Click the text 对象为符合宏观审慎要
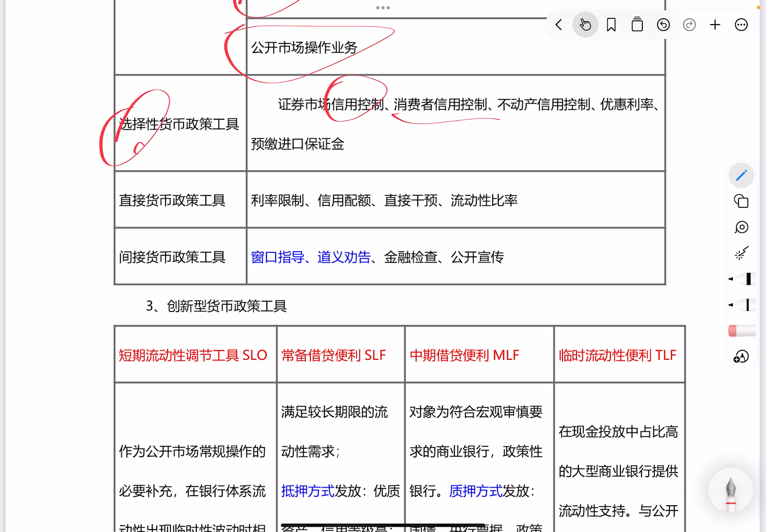Image resolution: width=766 pixels, height=532 pixels. coord(476,412)
